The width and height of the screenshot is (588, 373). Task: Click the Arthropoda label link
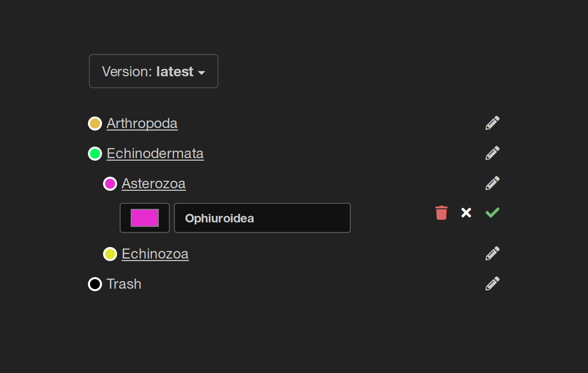(142, 123)
